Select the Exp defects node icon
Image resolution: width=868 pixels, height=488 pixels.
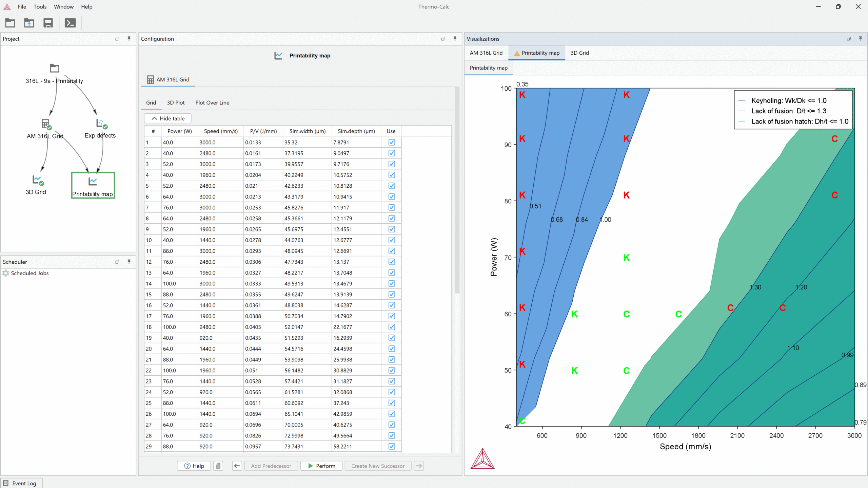point(100,123)
